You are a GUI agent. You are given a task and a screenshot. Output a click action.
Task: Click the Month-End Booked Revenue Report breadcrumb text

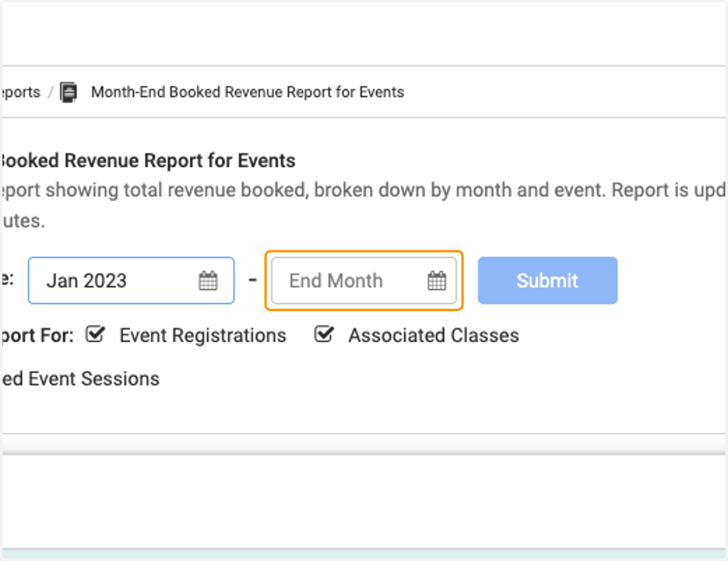[x=248, y=92]
